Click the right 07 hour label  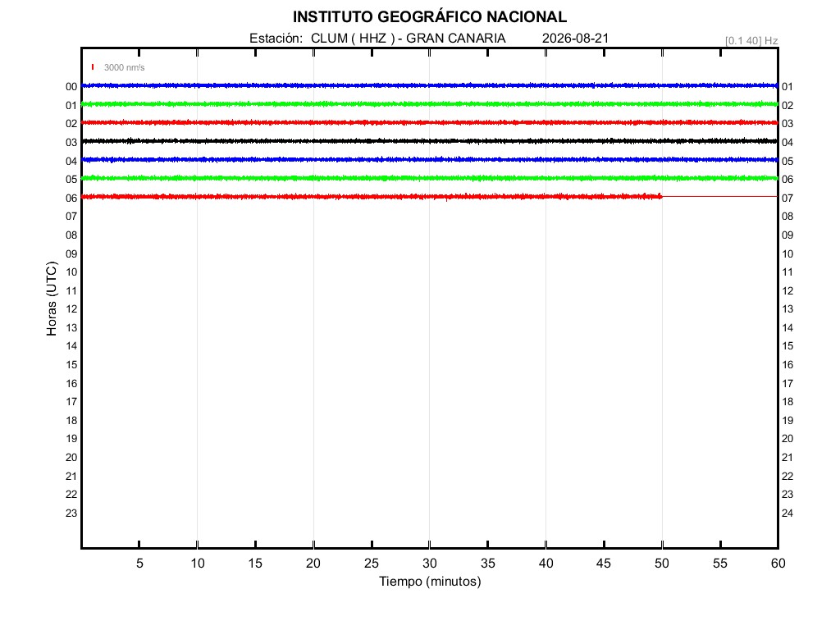787,199
